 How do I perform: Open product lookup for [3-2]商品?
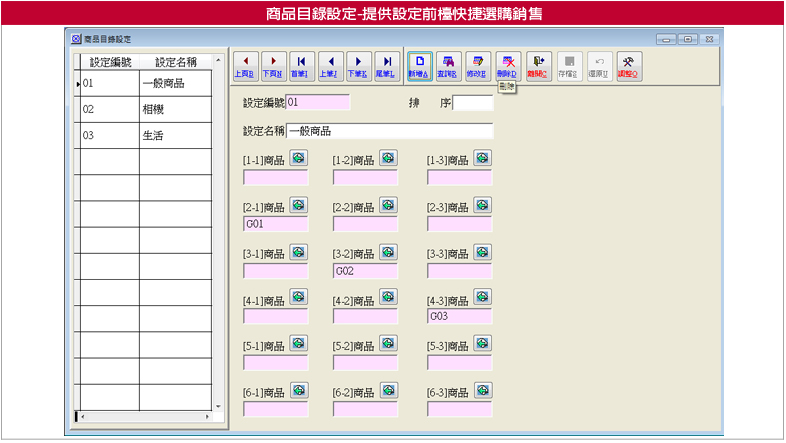tap(388, 252)
